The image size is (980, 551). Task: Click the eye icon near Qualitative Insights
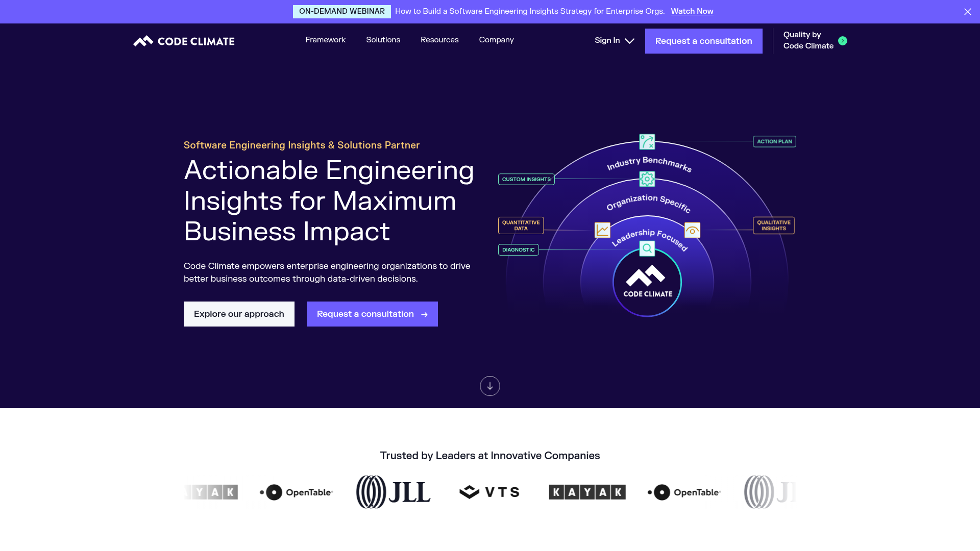click(x=692, y=231)
